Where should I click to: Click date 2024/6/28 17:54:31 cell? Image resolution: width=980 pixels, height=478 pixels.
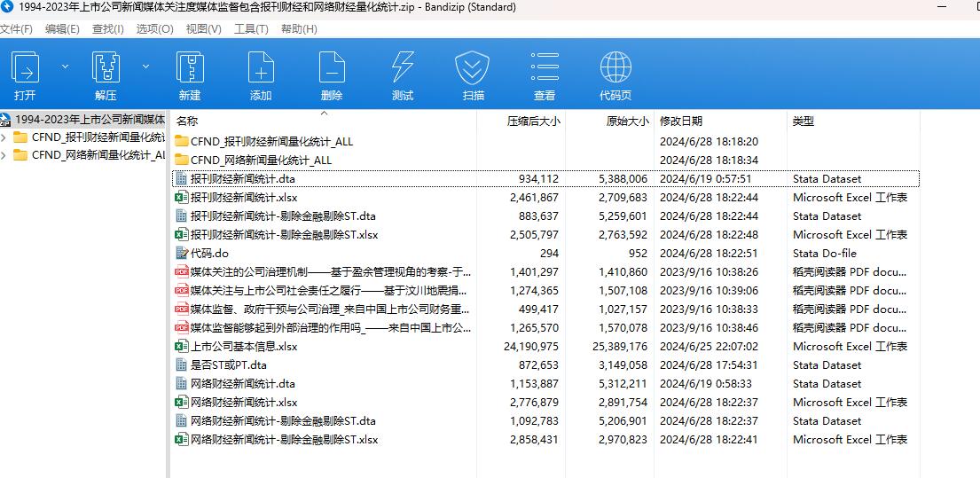coord(709,364)
